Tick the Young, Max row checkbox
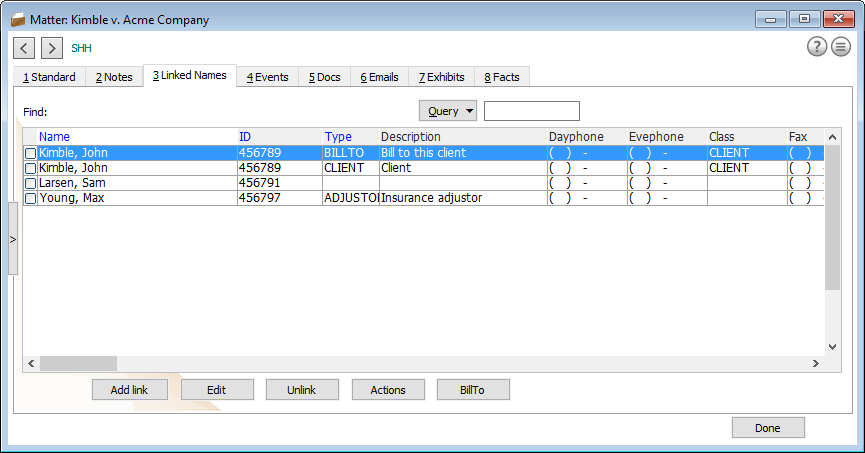865x453 pixels. pos(30,199)
